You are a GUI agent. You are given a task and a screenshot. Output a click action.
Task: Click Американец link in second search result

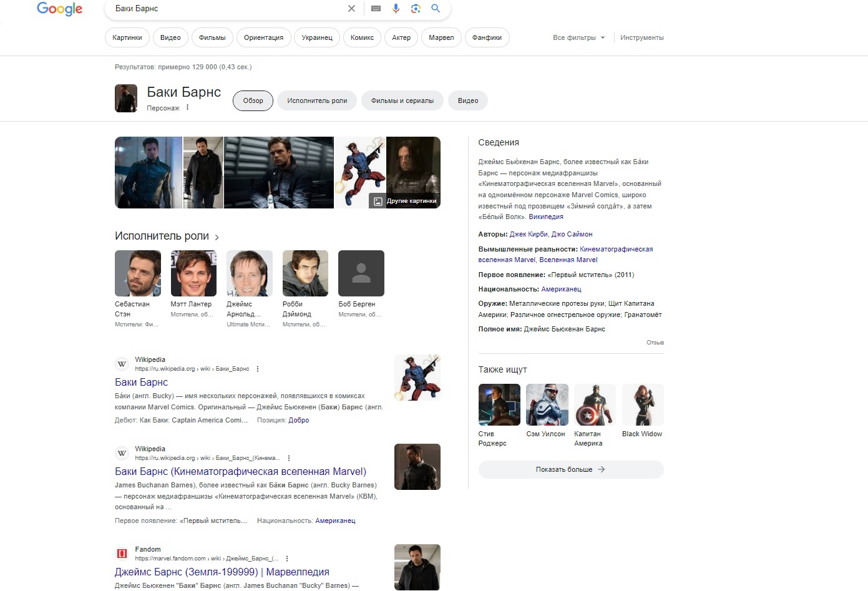pyautogui.click(x=335, y=520)
